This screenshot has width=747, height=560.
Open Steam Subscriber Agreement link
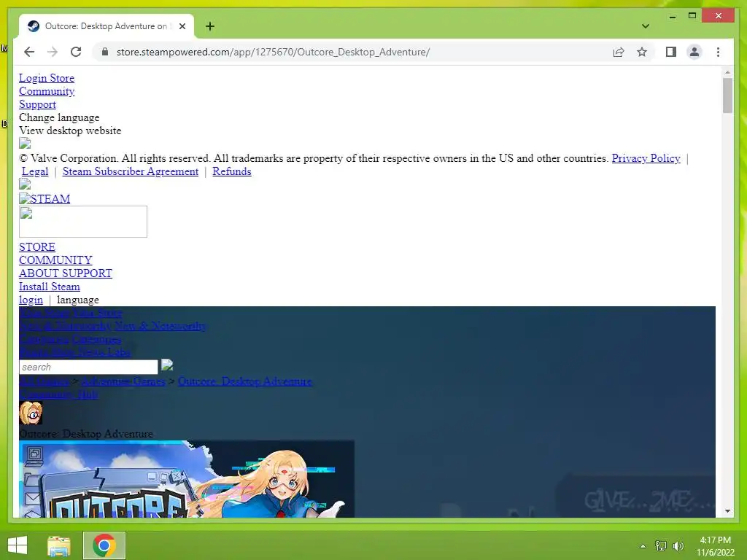[131, 171]
